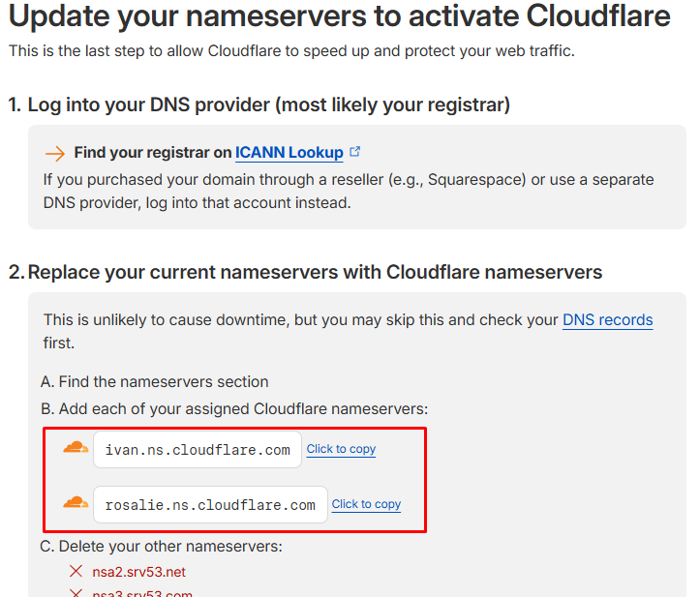Viewport: 700px width, 597px height.
Task: Click the Log into your DNS provider heading
Action: (x=259, y=104)
